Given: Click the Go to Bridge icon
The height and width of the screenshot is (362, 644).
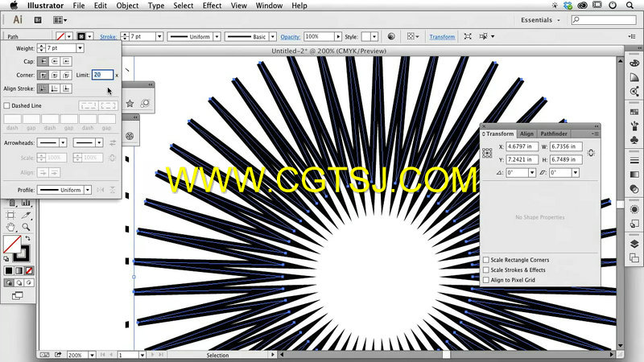Looking at the screenshot, I should pyautogui.click(x=38, y=19).
